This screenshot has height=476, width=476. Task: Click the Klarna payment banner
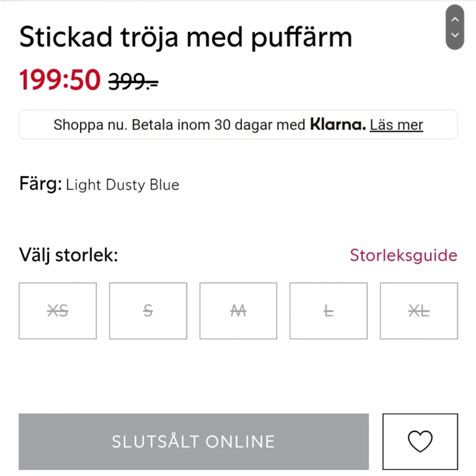pos(238,124)
